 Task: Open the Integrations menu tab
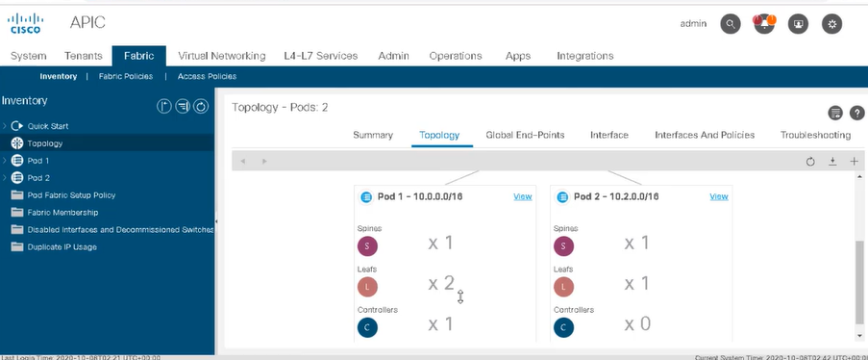[585, 56]
